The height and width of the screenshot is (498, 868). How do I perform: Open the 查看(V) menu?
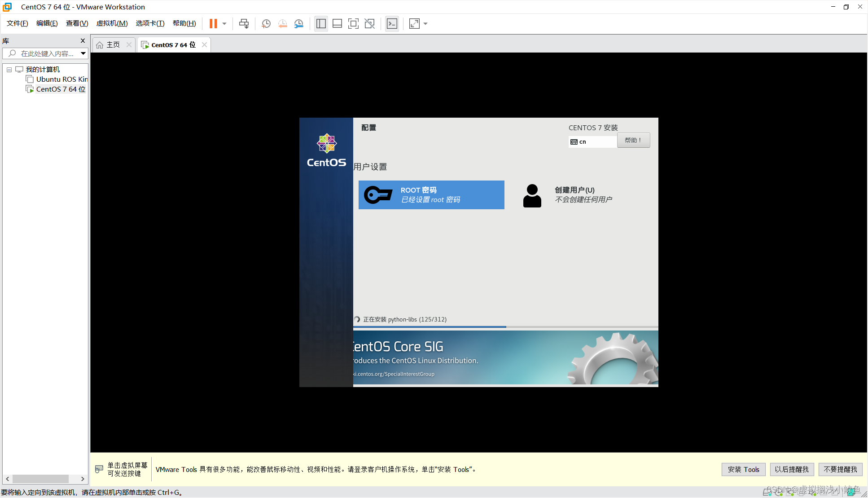[77, 23]
